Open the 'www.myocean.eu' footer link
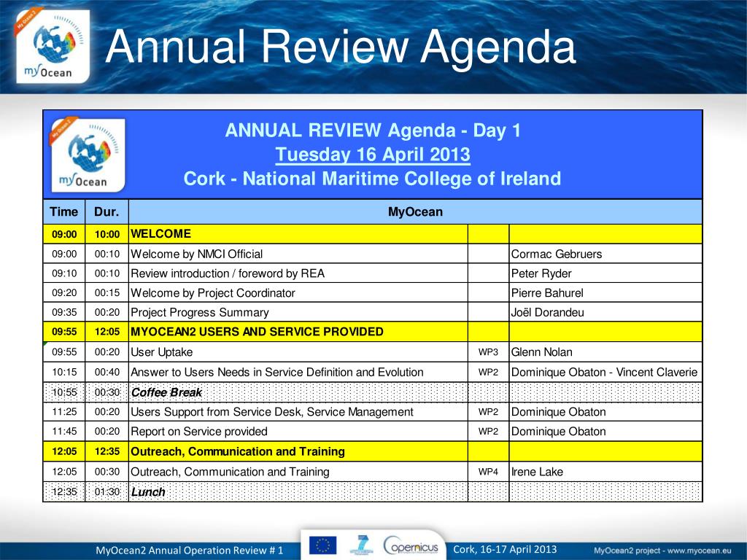747x560 pixels. click(699, 551)
